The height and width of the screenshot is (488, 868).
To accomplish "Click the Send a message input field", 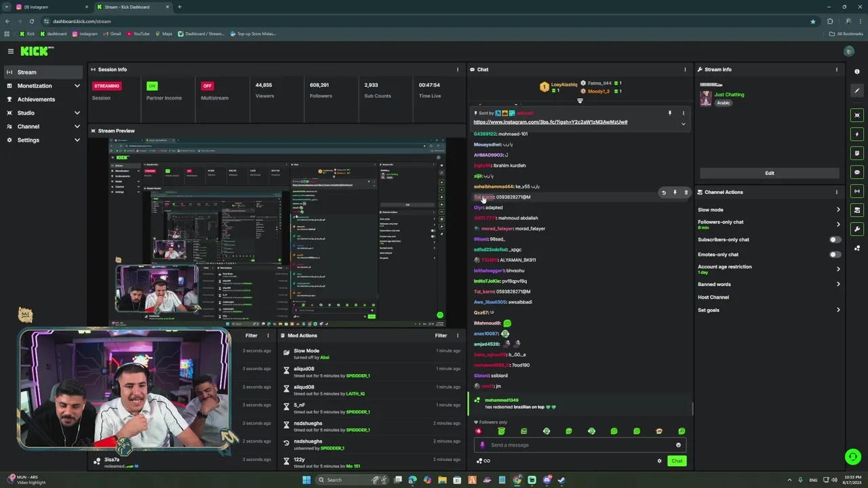I will 580,445.
